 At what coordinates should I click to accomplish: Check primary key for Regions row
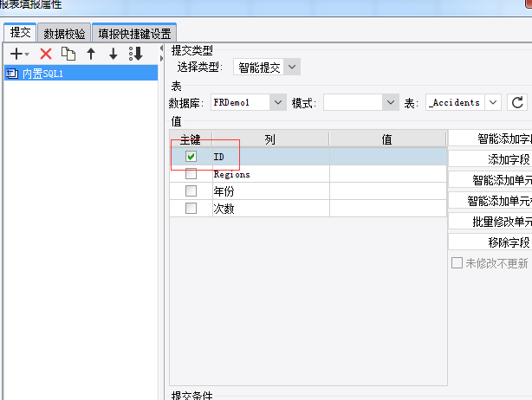pos(191,173)
